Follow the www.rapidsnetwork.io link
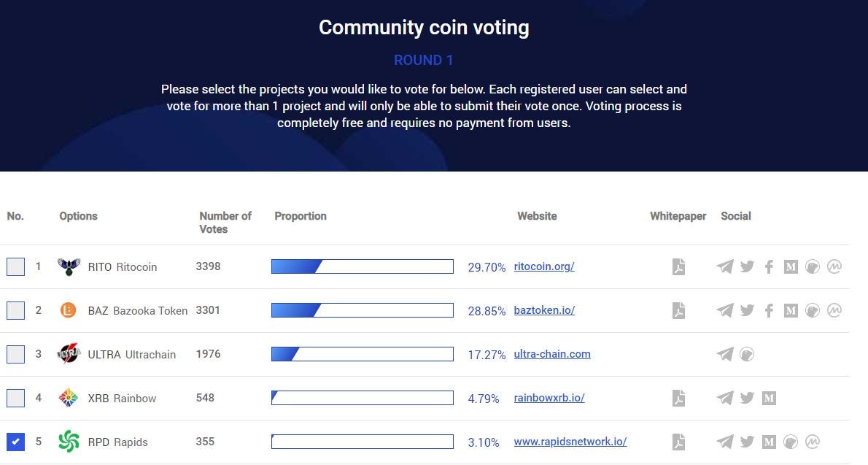The image size is (868, 465). tap(570, 442)
